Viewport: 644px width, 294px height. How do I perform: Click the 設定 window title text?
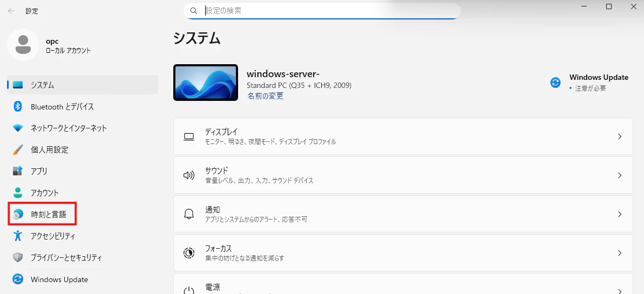coord(32,11)
